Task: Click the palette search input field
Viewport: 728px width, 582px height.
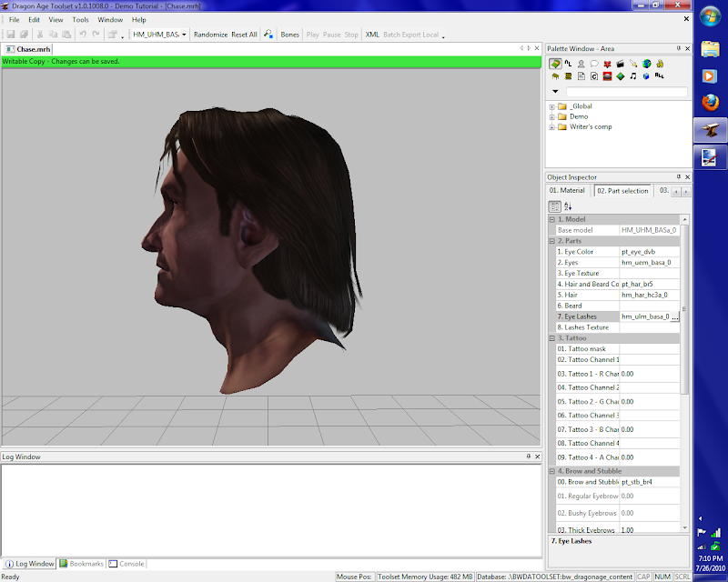Action: pos(626,92)
